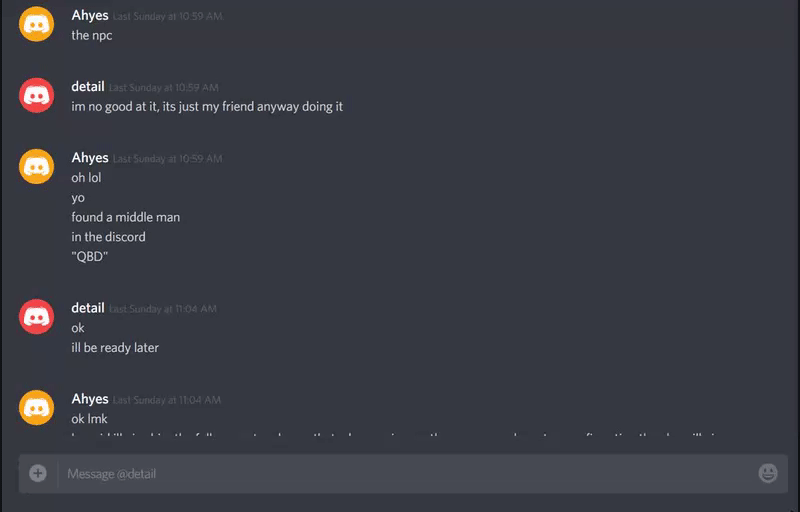The width and height of the screenshot is (800, 512).
Task: Open Ahyes username above "the npc"
Action: (90, 15)
